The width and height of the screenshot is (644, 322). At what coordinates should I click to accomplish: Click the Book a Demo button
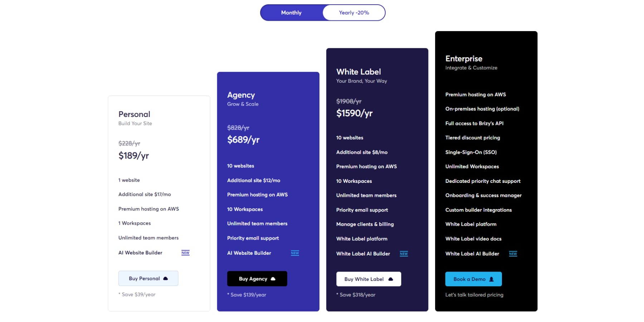click(x=473, y=279)
